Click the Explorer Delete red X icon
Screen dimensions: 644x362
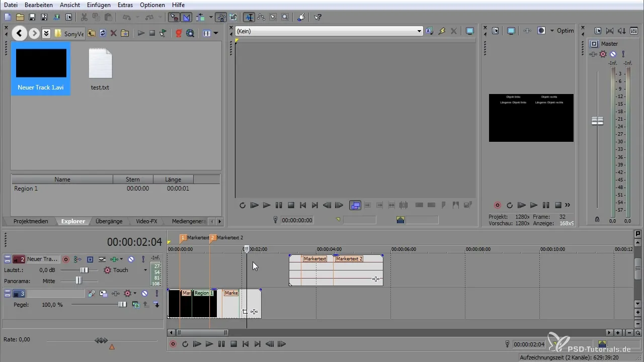click(113, 33)
